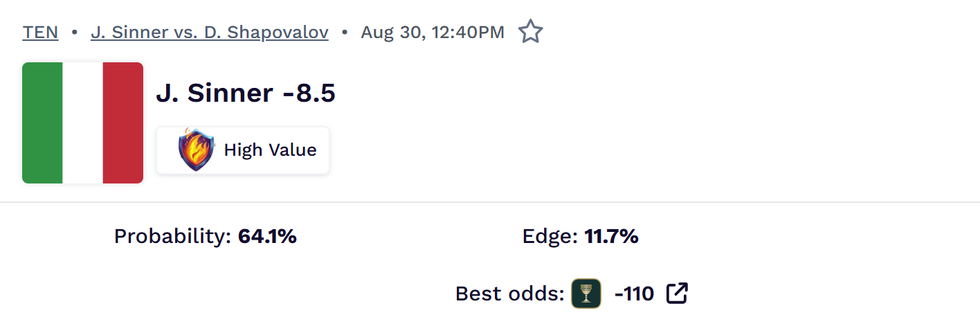Click the -110 best odds value
This screenshot has height=333, width=980.
point(634,294)
